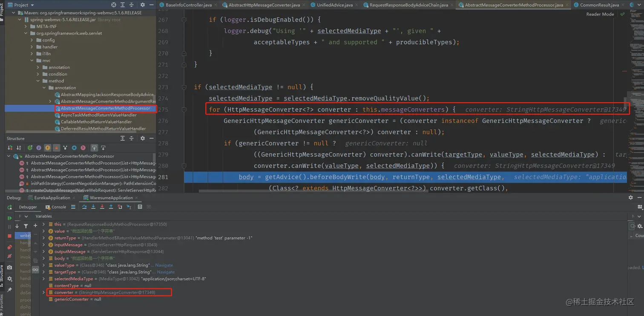
Task: Expand the i18n folder
Action: click(32, 54)
